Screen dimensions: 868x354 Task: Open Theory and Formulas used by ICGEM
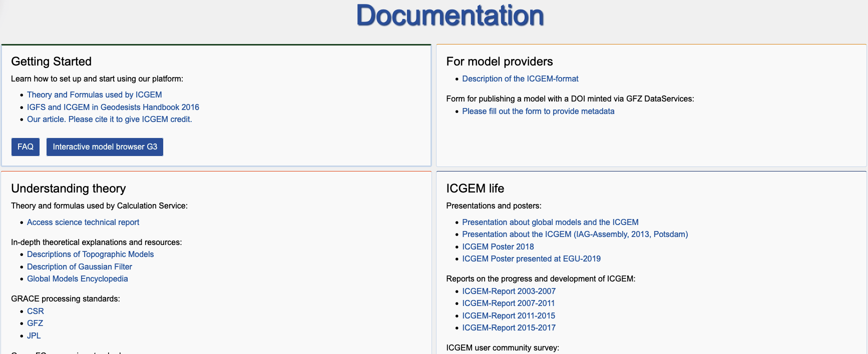[94, 95]
